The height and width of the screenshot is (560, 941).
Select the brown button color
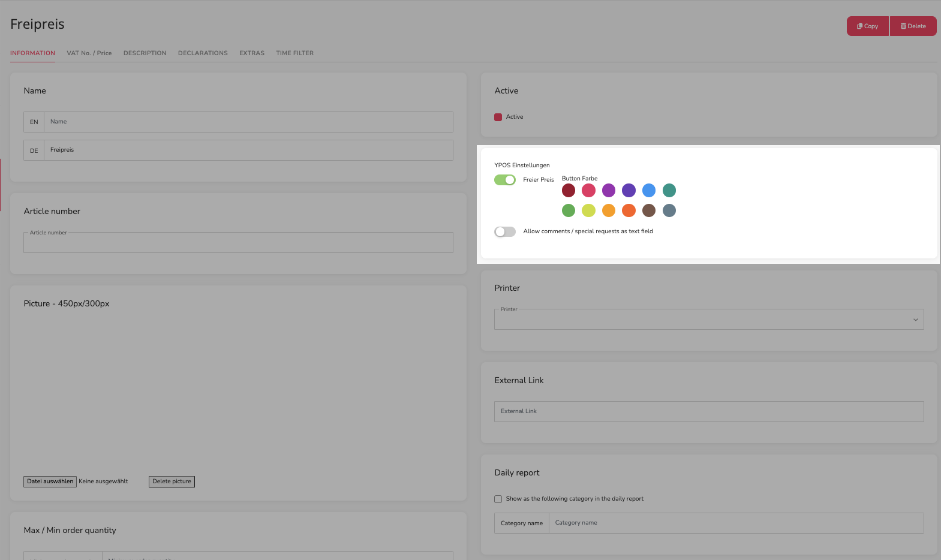tap(649, 210)
